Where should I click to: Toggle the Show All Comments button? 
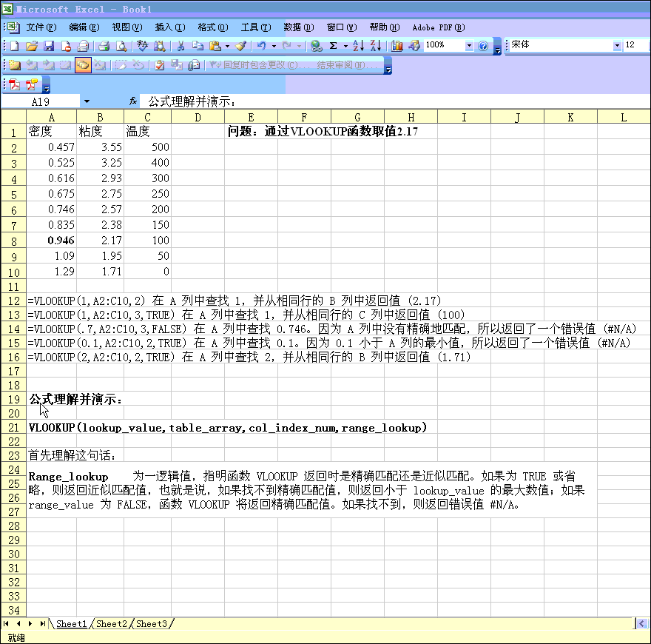pyautogui.click(x=82, y=65)
